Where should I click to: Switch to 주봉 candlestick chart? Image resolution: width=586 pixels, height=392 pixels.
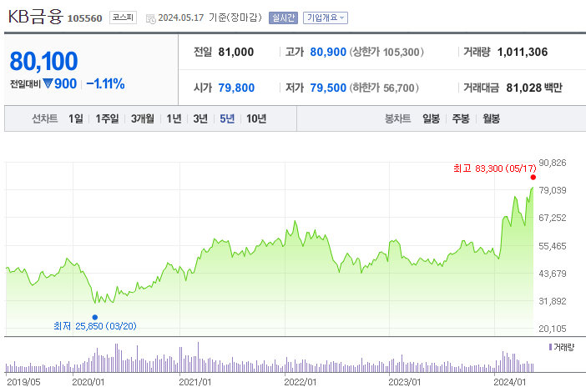point(461,118)
